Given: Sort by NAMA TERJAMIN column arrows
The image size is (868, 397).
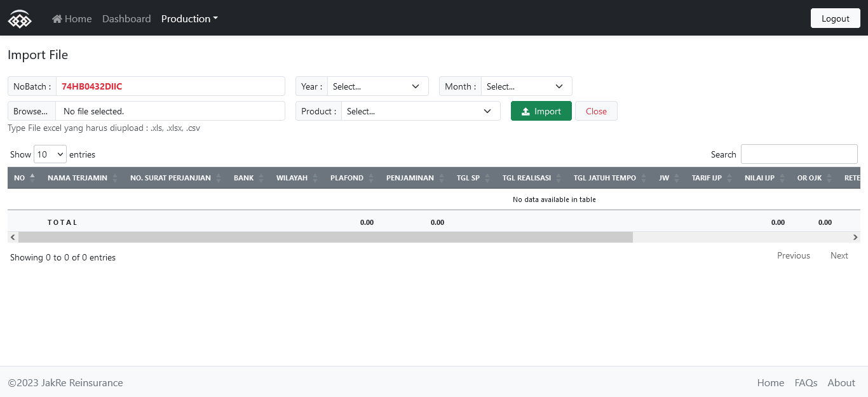Looking at the screenshot, I should 115,178.
